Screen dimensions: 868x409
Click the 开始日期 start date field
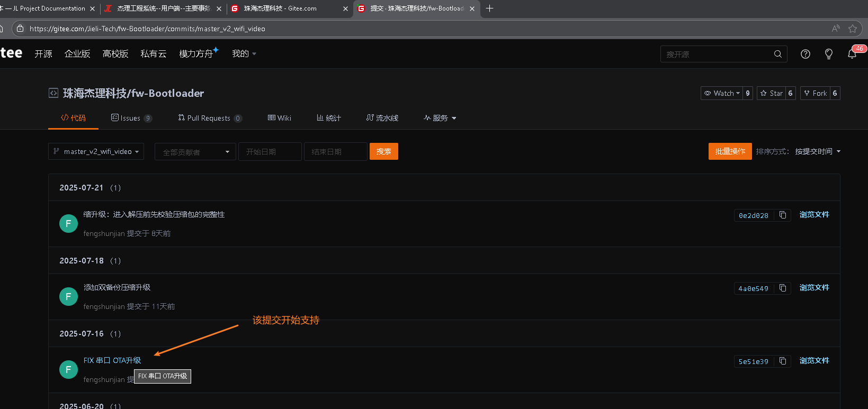[x=270, y=152]
